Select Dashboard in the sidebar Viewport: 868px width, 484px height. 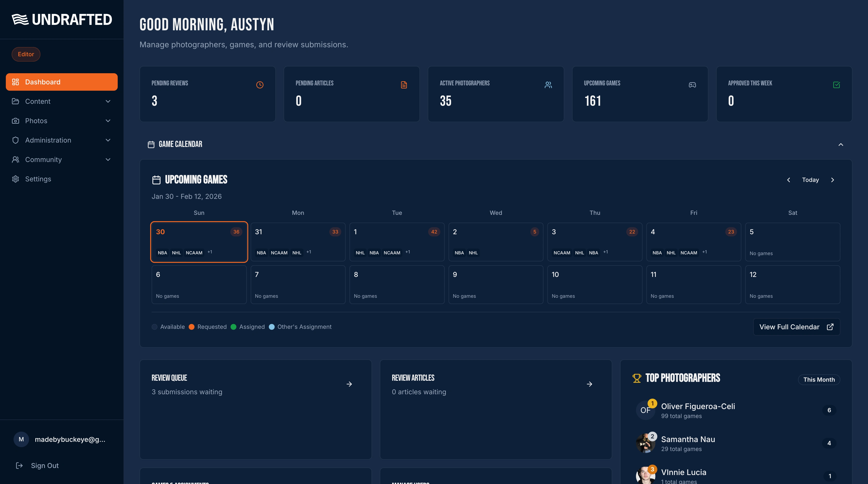[x=62, y=82]
